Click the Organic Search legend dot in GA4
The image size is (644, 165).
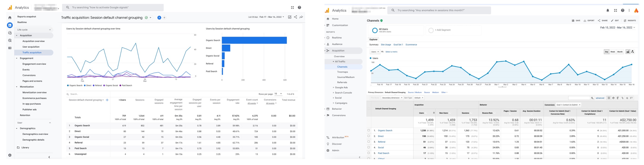click(68, 86)
